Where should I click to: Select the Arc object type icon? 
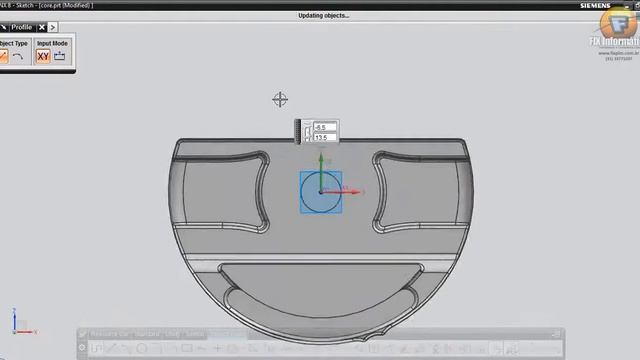click(x=18, y=56)
